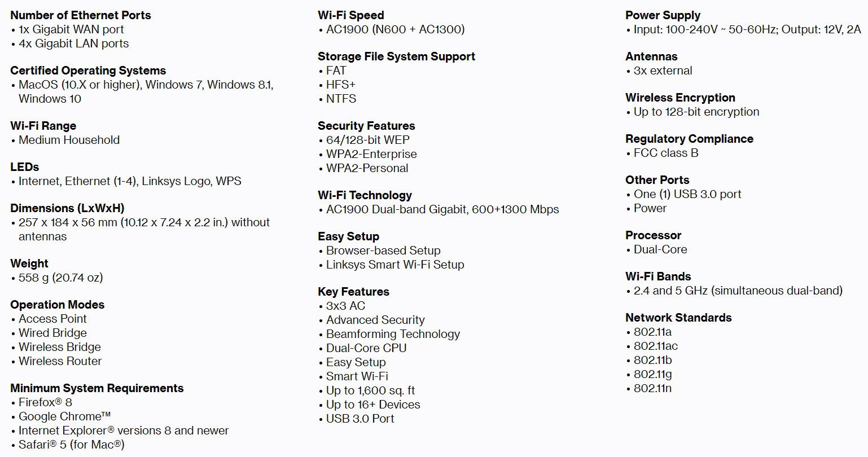This screenshot has height=457, width=868.
Task: Select the "Dimensions (LxWxH)" heading
Action: pyautogui.click(x=67, y=208)
